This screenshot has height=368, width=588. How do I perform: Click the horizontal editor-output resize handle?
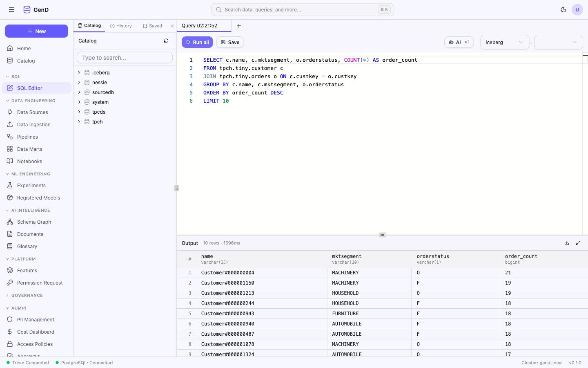(x=382, y=235)
